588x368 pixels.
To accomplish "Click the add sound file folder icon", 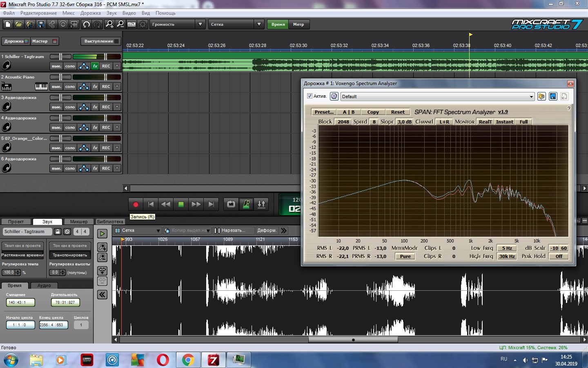I will pos(30,25).
